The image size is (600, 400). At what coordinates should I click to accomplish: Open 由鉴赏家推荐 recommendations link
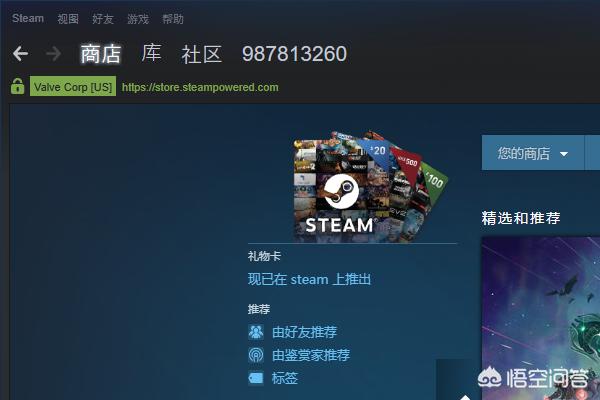[x=311, y=355]
